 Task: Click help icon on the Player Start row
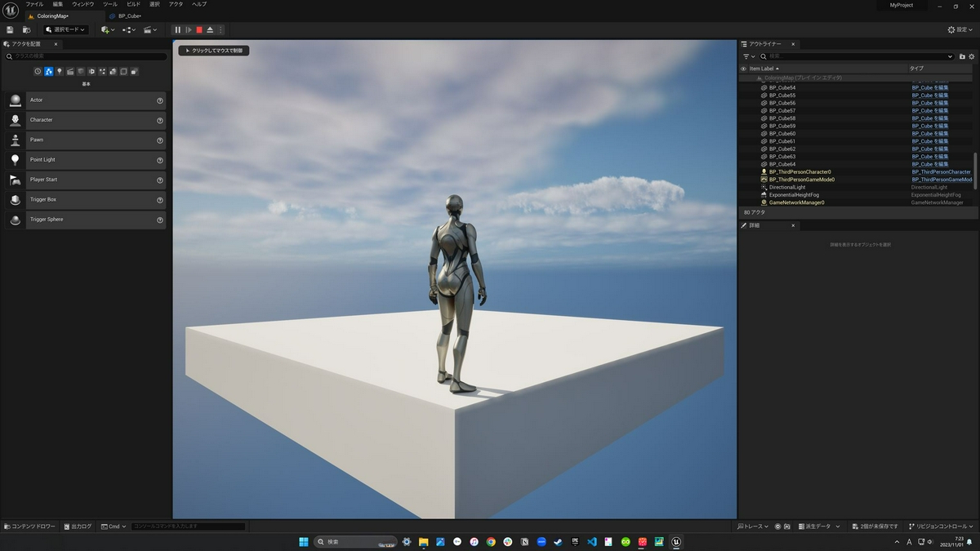click(160, 180)
